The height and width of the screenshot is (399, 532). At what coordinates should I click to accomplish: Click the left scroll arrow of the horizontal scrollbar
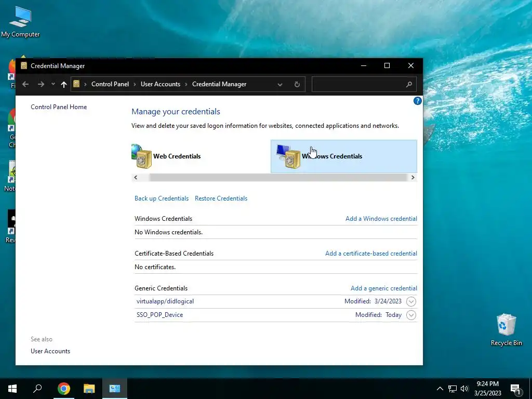136,178
